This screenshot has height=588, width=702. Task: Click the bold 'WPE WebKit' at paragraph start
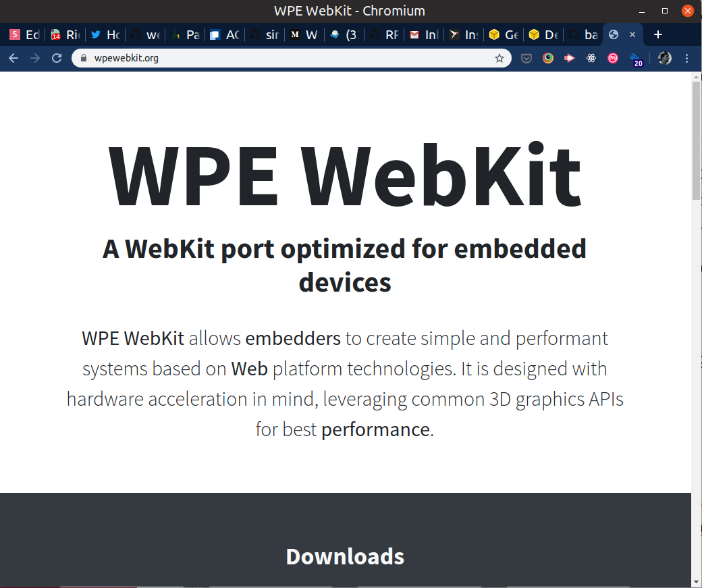(x=133, y=339)
